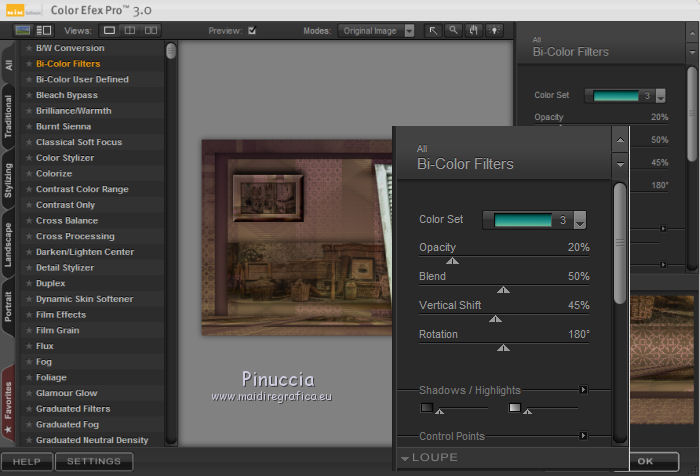The width and height of the screenshot is (700, 476).
Task: Switch to side-by-side preview view
Action: pyautogui.click(x=150, y=30)
